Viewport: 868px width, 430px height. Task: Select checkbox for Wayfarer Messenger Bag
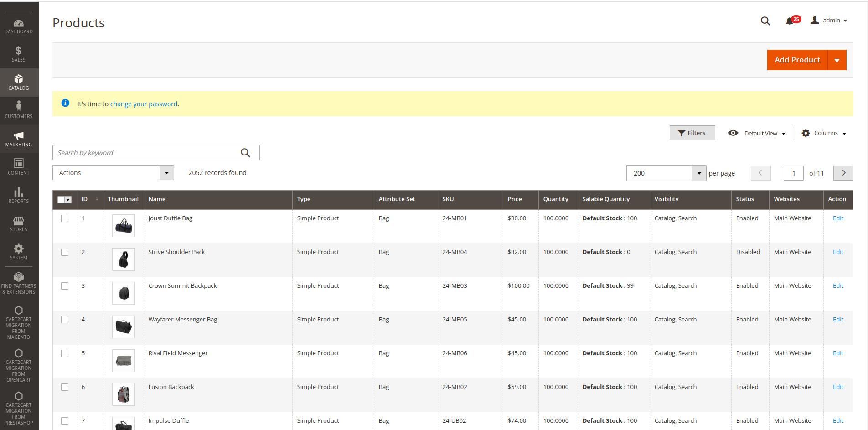pyautogui.click(x=65, y=320)
